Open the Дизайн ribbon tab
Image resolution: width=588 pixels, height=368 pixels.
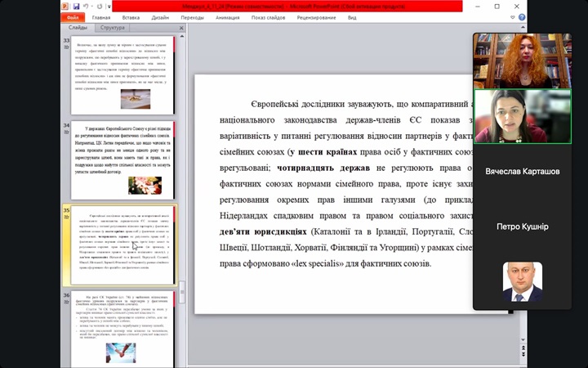pyautogui.click(x=160, y=16)
